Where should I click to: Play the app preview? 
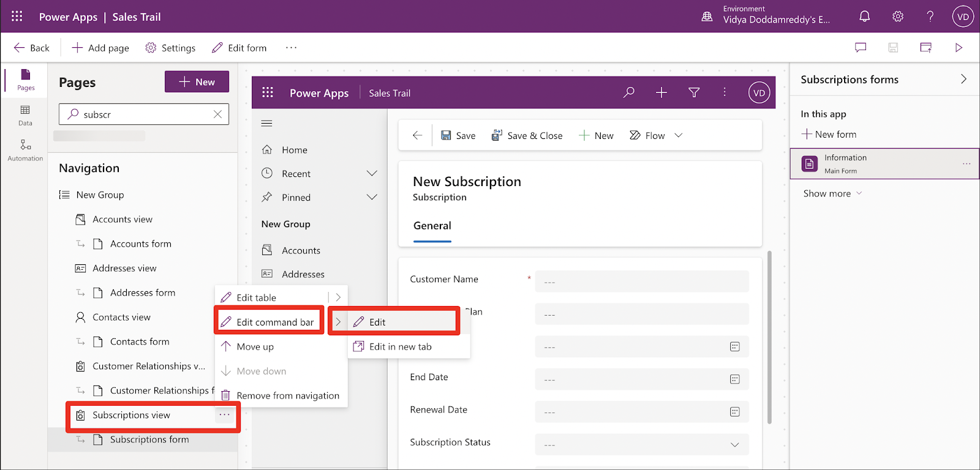[959, 48]
